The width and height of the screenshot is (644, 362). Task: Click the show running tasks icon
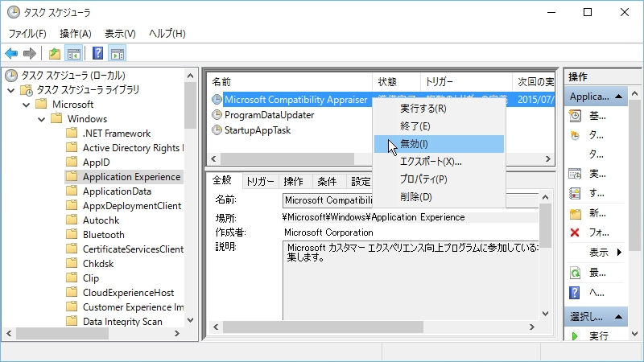[575, 174]
